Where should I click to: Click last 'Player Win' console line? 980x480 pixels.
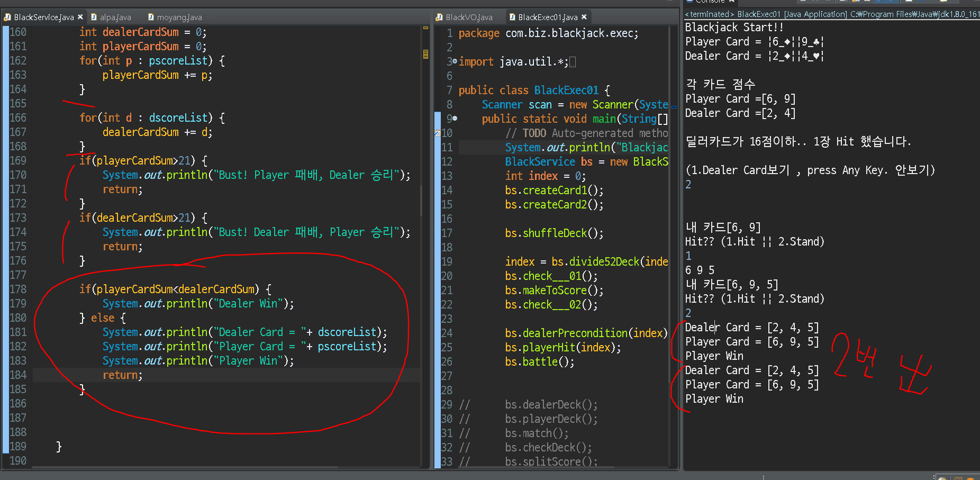point(714,399)
